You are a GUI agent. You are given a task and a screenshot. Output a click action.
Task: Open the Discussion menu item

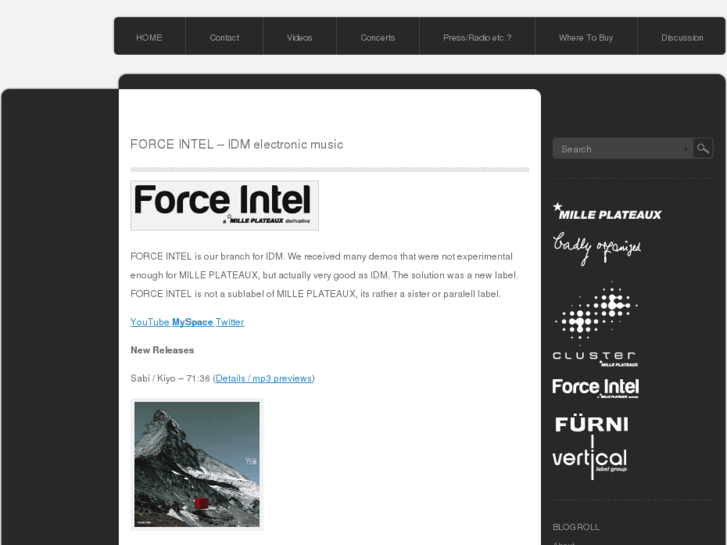(682, 38)
